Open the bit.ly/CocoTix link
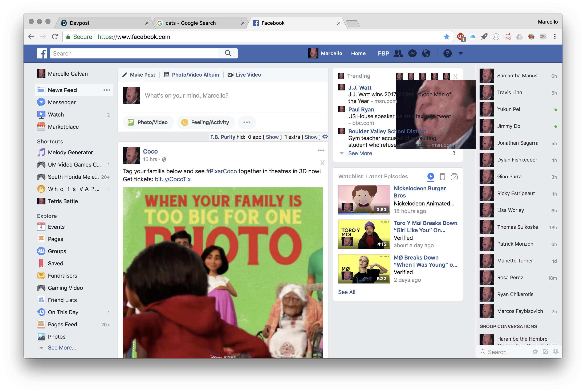This screenshot has height=392, width=586. pos(172,179)
